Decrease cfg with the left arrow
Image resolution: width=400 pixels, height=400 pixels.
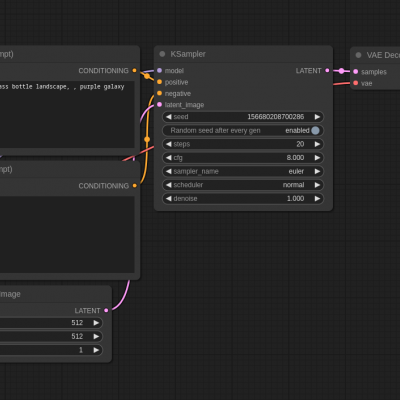(x=169, y=158)
